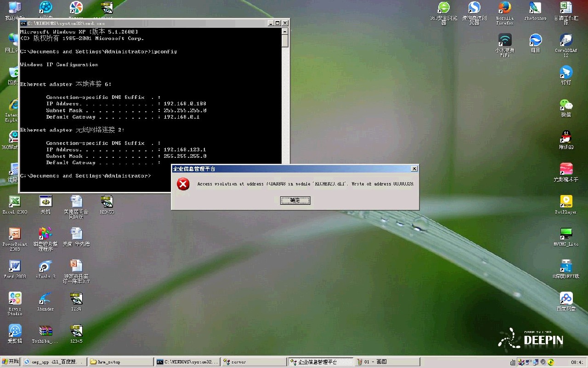Switch to hrm_setup folder in taskbar
588x368 pixels.
point(120,362)
